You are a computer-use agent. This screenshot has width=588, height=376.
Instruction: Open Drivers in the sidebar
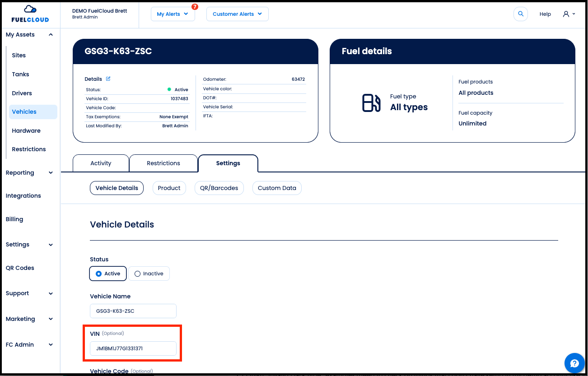pyautogui.click(x=22, y=93)
